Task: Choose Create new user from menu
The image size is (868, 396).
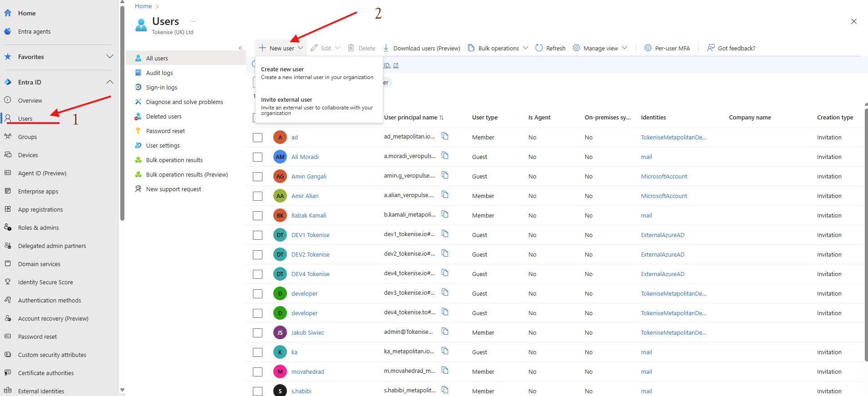Action: coord(282,69)
